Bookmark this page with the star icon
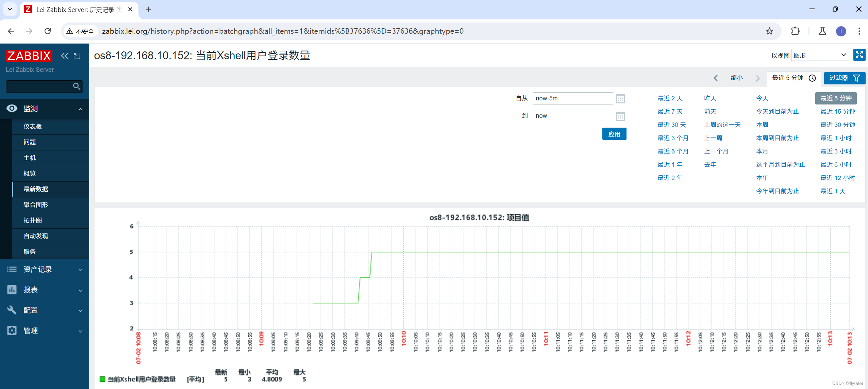868x389 pixels. coord(770,31)
